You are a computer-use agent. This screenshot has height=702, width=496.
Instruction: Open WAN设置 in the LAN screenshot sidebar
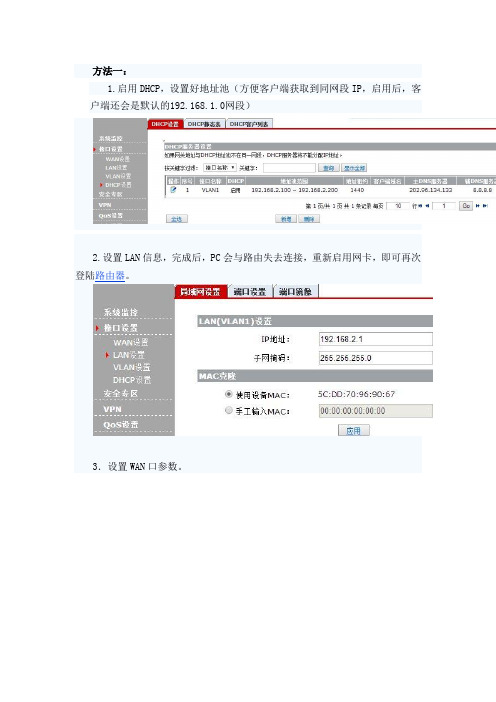click(x=131, y=342)
